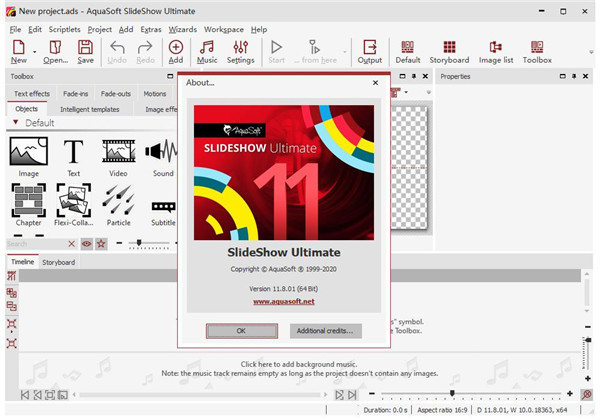Select the Fade-outs toolbox tab

coord(116,94)
